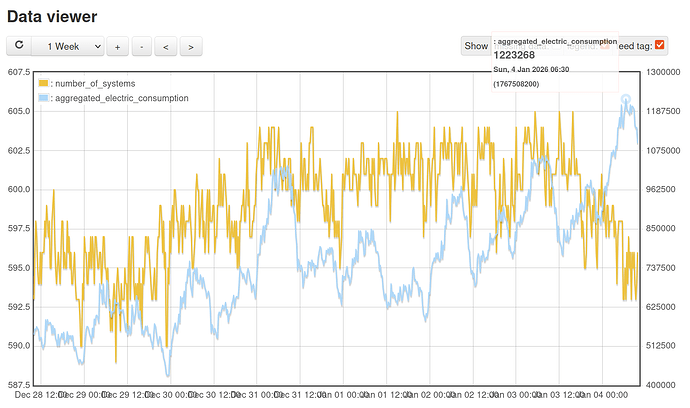
Task: Click the reload graph icon button
Action: click(x=19, y=46)
